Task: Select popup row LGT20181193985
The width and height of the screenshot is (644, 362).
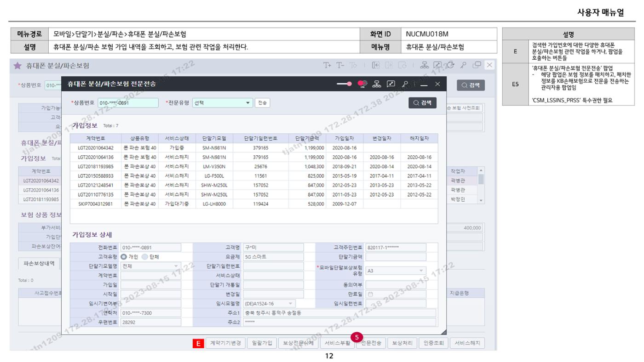Action: pos(254,166)
